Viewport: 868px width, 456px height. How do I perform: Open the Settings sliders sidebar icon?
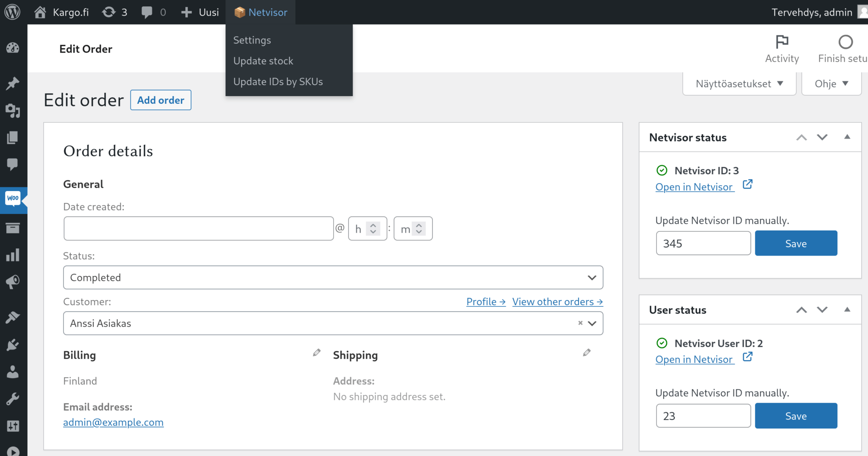[x=13, y=426]
